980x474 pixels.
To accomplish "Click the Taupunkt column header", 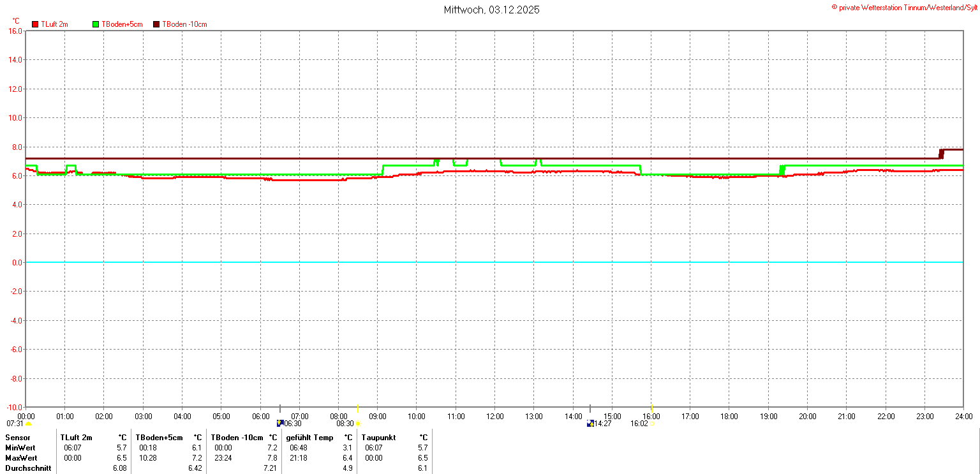I will [378, 438].
